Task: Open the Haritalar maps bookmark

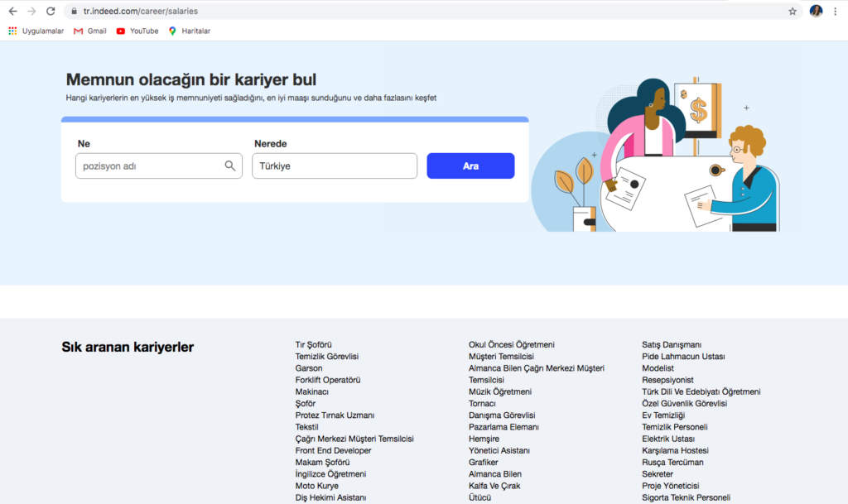Action: pyautogui.click(x=190, y=31)
